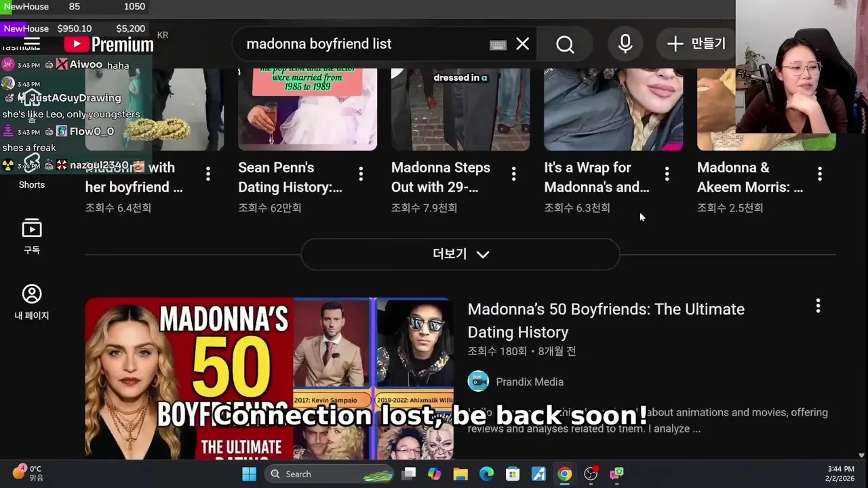868x488 pixels.
Task: Start voice search with the microphone icon
Action: coord(625,44)
